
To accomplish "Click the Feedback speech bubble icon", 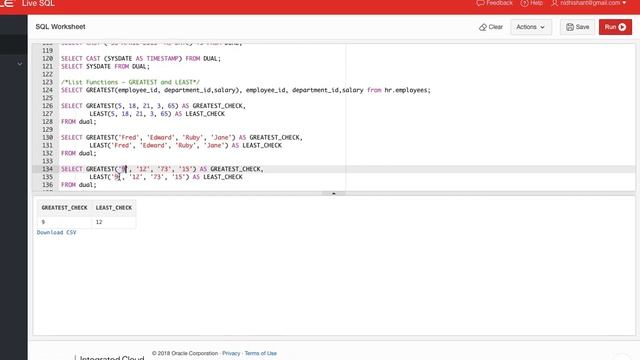I will [x=480, y=3].
